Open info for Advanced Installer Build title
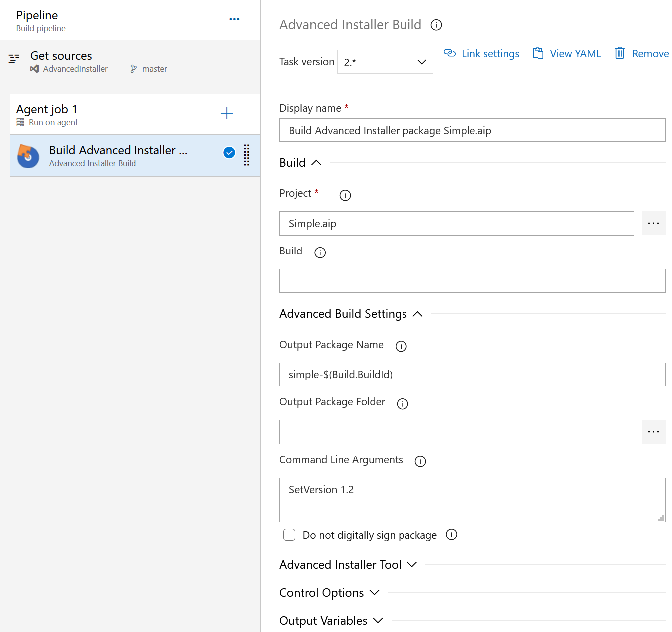Image resolution: width=672 pixels, height=632 pixels. tap(436, 25)
